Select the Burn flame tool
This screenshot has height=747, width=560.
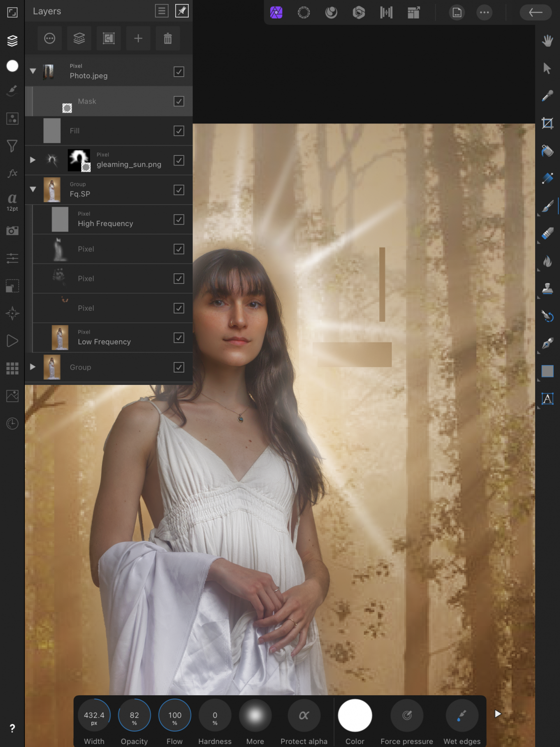(548, 261)
